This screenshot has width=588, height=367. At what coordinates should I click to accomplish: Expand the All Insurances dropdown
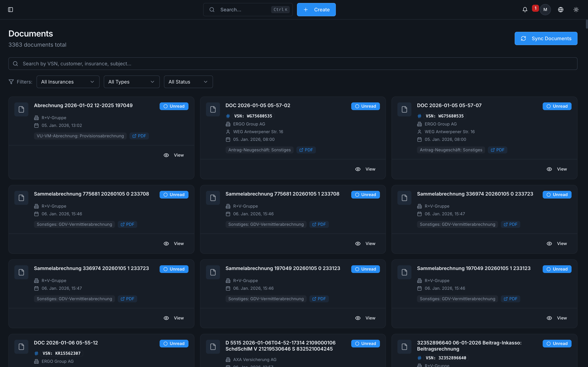point(68,82)
